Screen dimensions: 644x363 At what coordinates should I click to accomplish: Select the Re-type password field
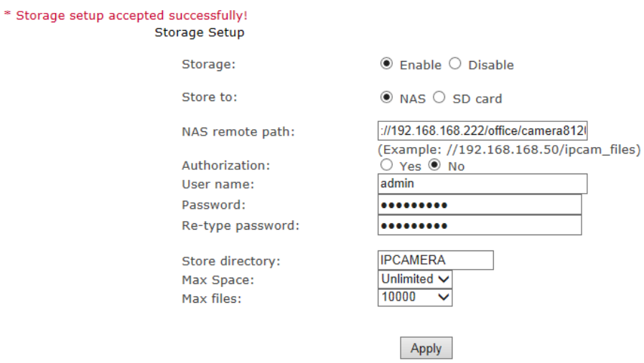pyautogui.click(x=480, y=225)
